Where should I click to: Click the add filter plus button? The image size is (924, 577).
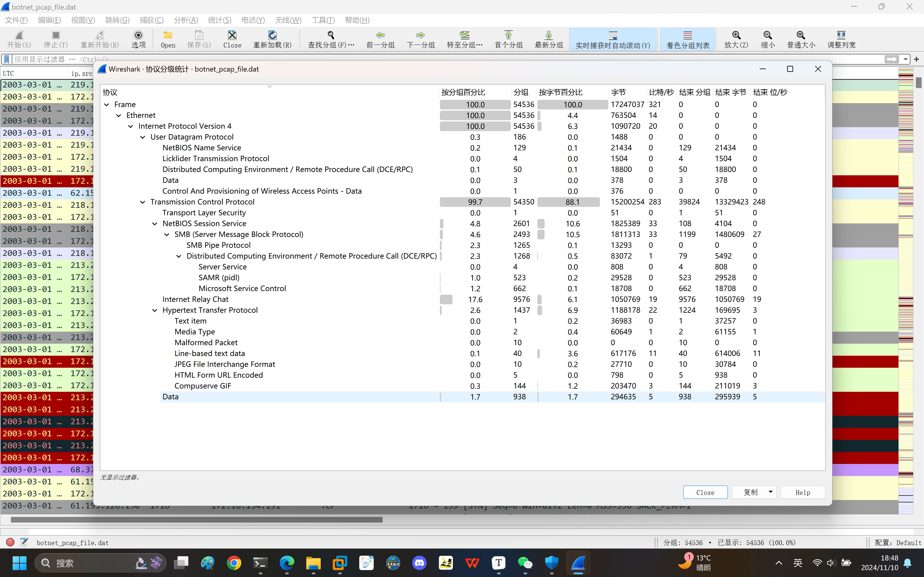916,59
